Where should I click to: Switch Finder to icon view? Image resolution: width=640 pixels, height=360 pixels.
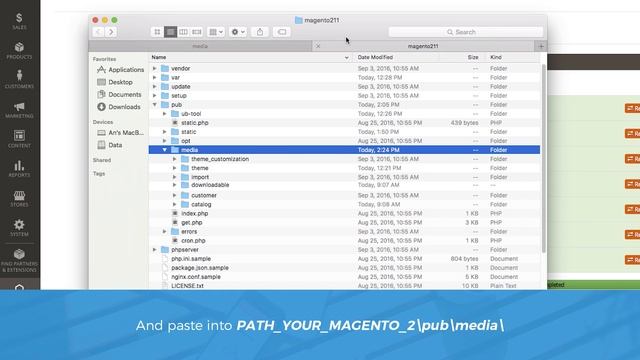157,32
